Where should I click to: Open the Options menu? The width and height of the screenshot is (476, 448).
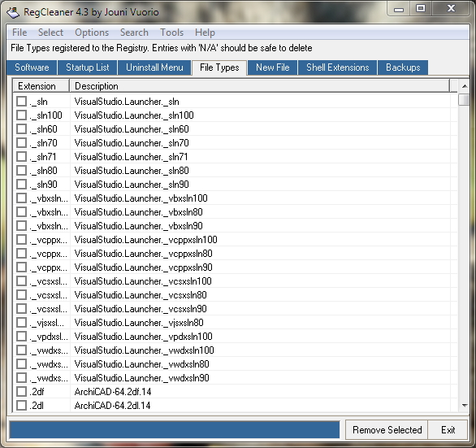(92, 33)
